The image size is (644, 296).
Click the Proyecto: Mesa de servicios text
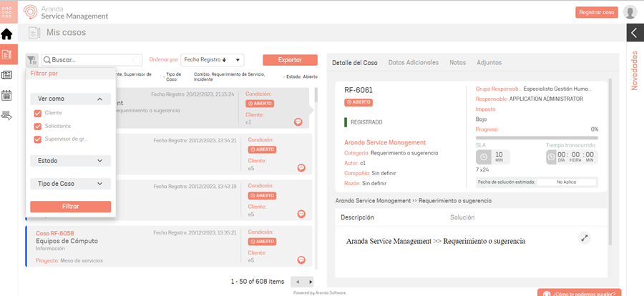(x=69, y=261)
